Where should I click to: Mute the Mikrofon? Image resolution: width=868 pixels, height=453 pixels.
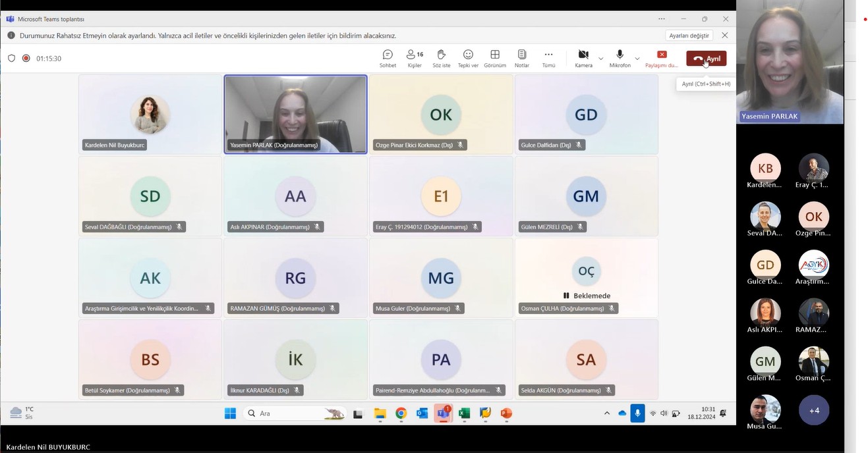click(x=620, y=57)
